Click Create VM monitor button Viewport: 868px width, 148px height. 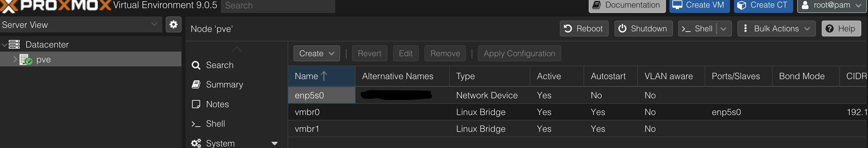(x=699, y=5)
